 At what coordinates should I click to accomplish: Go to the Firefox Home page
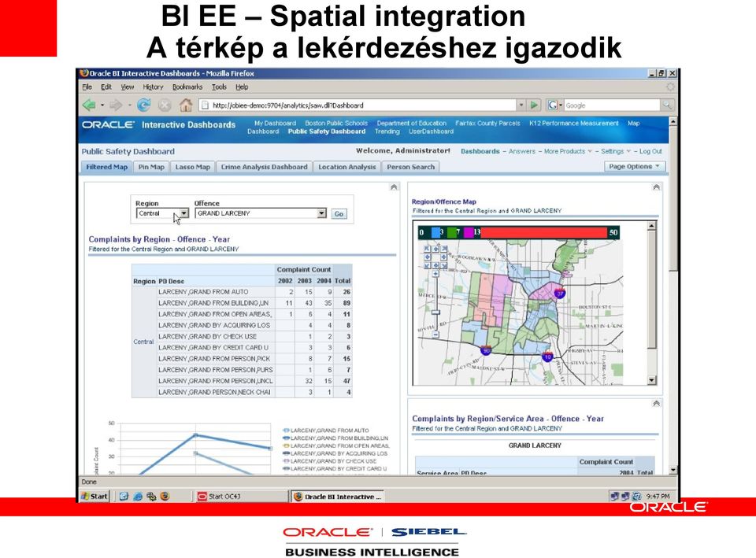(x=186, y=105)
